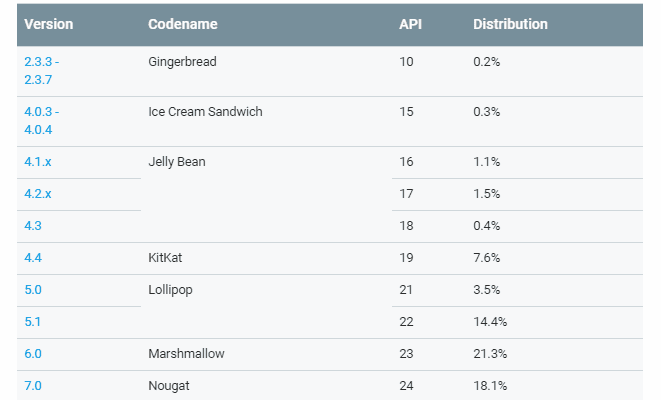Image resolution: width=661 pixels, height=400 pixels.
Task: Click the API column header
Action: pos(410,24)
